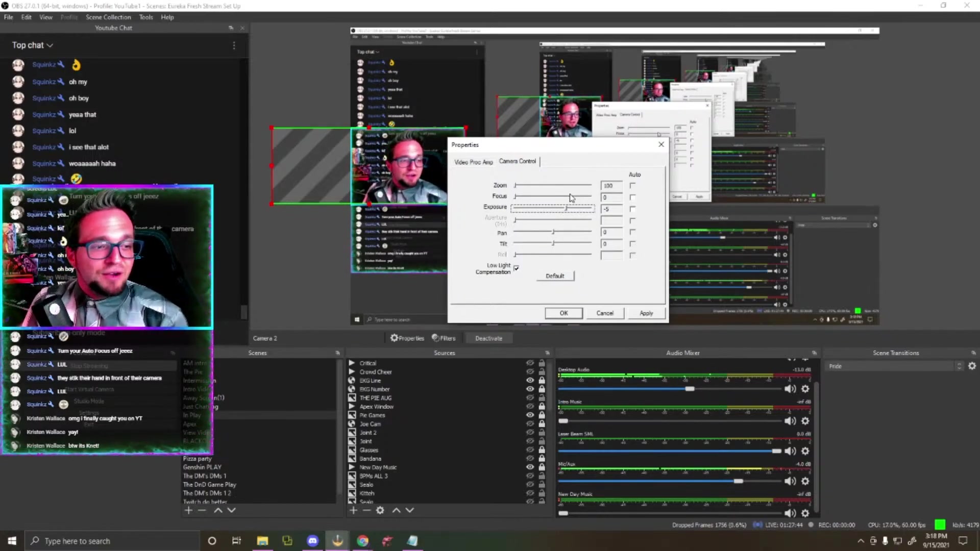Open the Scene Collection menu

108,17
